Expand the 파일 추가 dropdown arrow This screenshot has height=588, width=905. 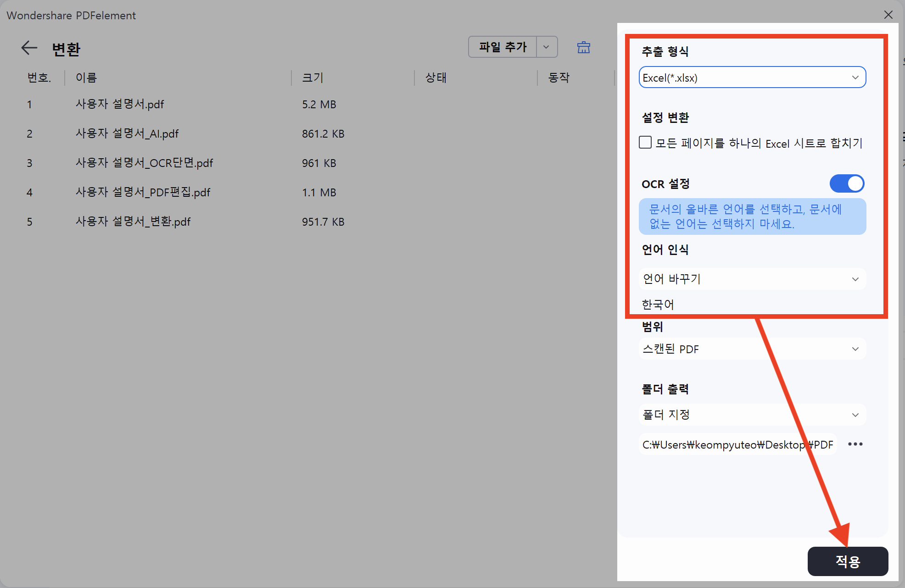tap(546, 47)
